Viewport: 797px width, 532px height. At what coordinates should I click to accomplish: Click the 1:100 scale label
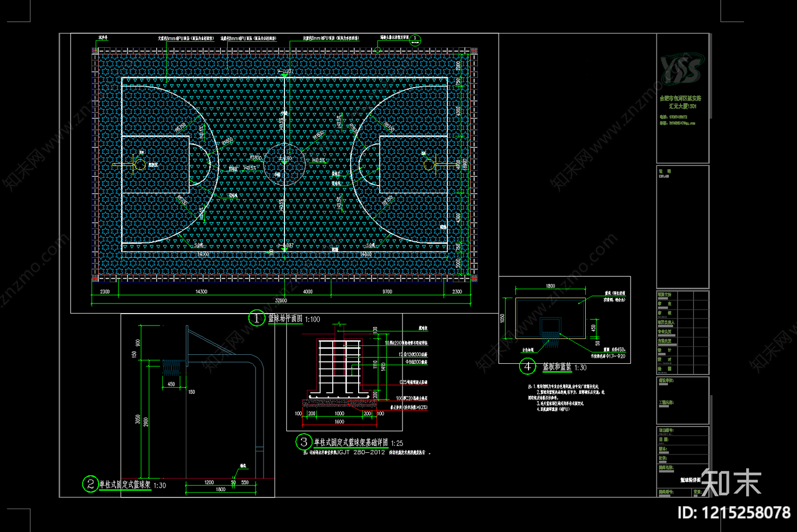point(312,319)
